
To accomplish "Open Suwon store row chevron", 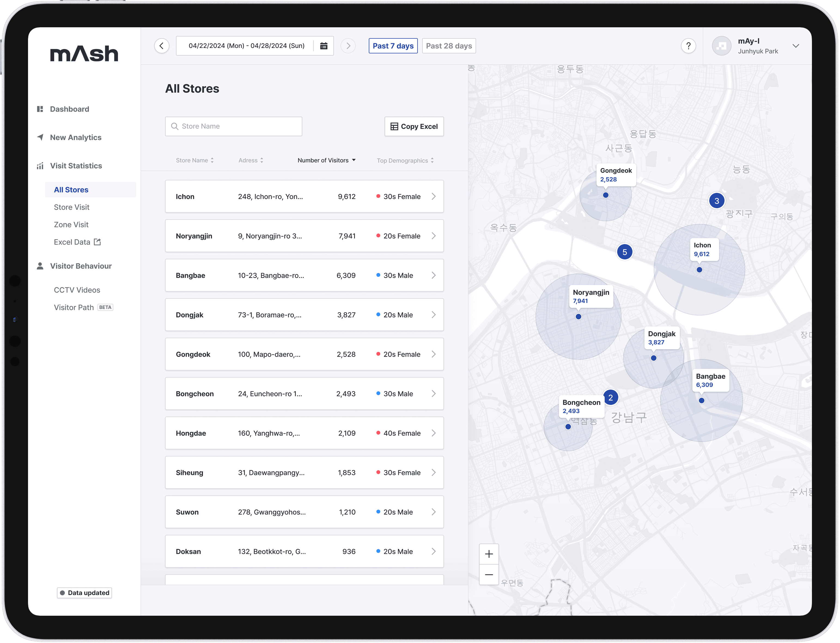I will coord(434,512).
